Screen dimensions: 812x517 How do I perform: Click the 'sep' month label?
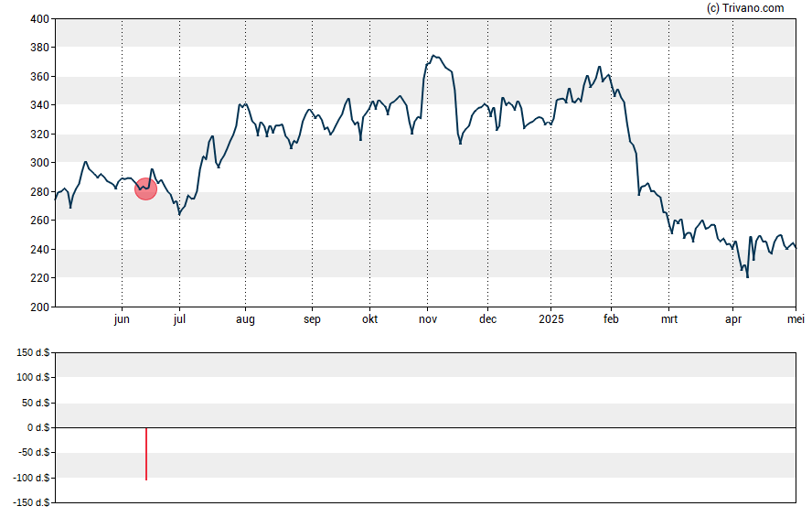point(312,319)
